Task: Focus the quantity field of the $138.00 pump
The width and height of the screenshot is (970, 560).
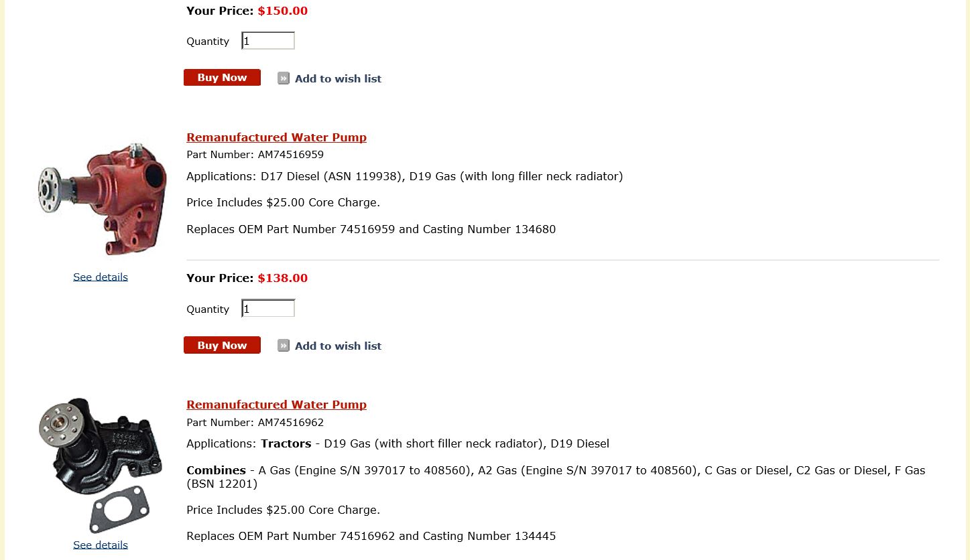Action: (268, 309)
